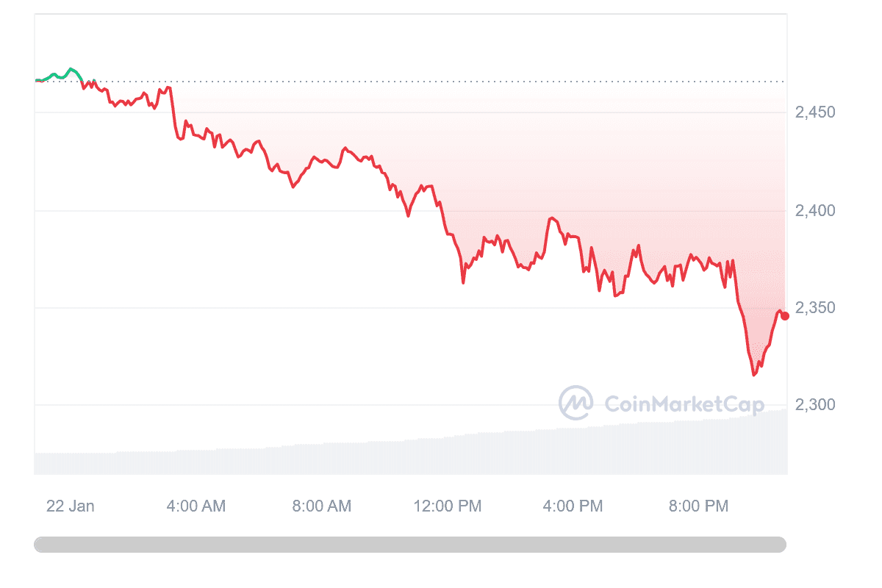The image size is (882, 588).
Task: Click the lowest dip point of the price line
Action: point(753,374)
